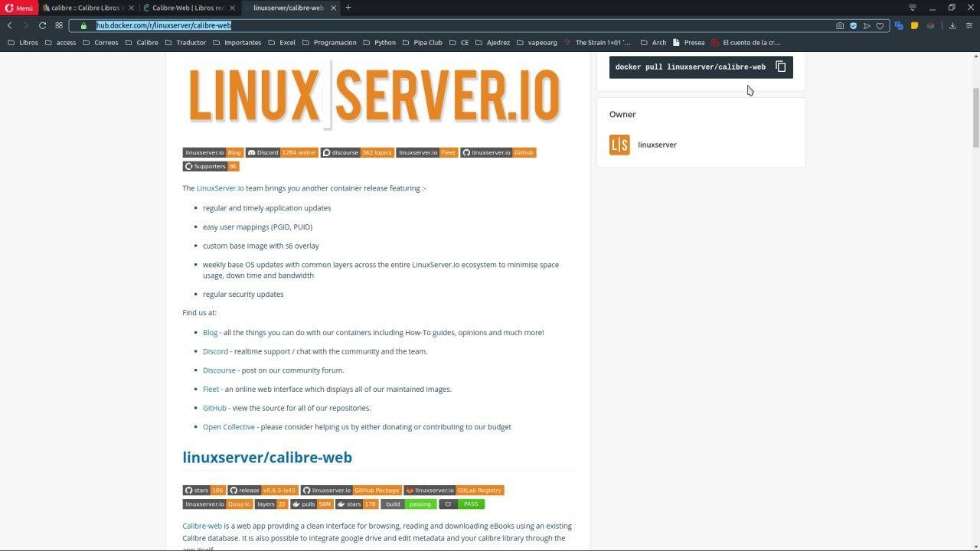Open the easy setup sliders icon

tap(969, 25)
